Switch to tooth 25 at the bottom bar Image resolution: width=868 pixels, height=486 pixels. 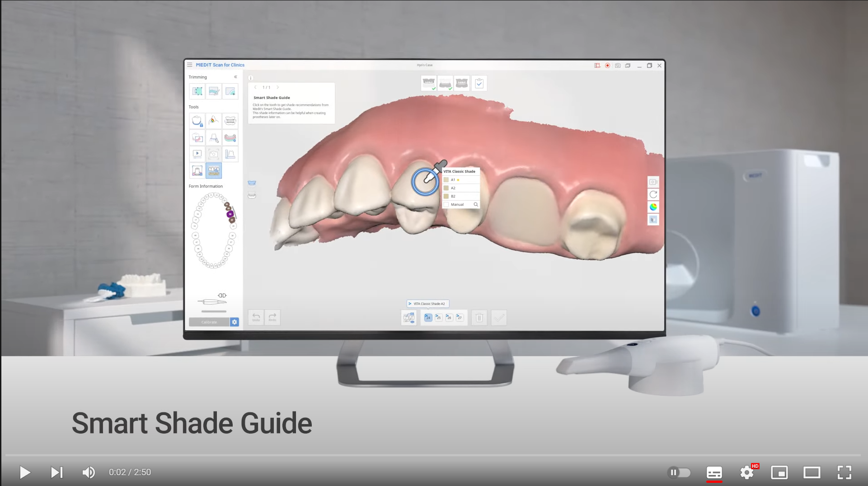point(438,317)
